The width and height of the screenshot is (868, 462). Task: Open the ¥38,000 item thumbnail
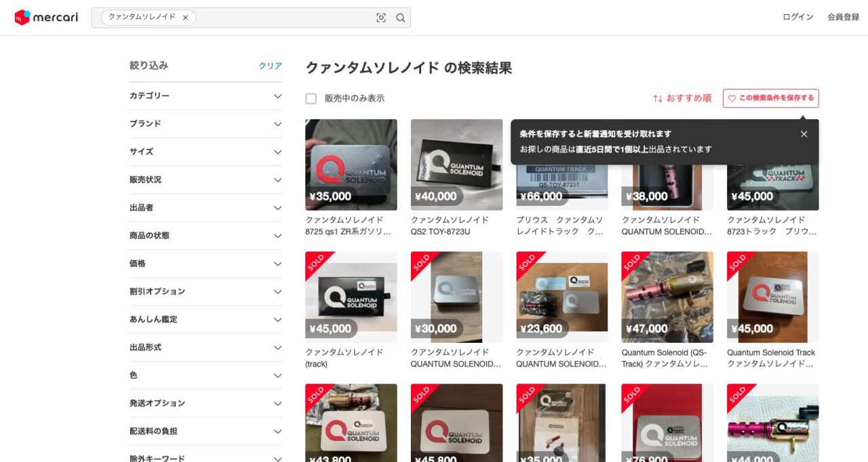(667, 188)
